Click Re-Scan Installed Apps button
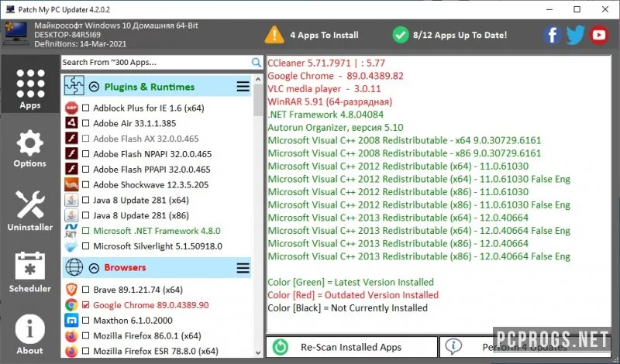Viewport: 620px width, 364px height. (352, 347)
